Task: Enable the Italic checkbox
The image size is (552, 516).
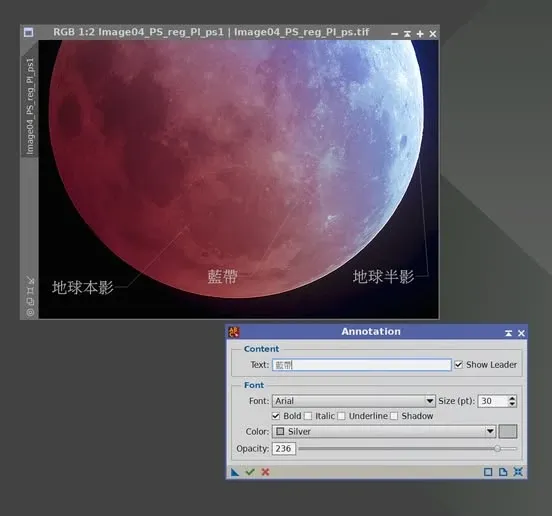Action: [x=308, y=416]
